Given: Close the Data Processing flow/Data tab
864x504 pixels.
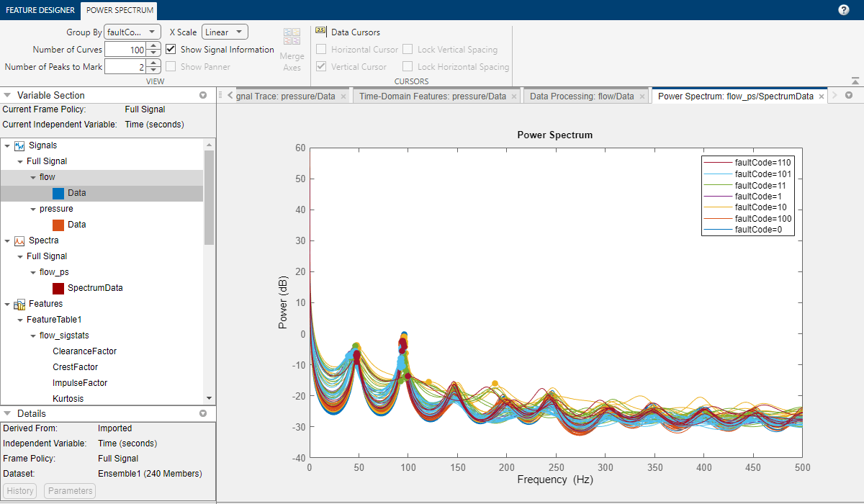Looking at the screenshot, I should click(x=642, y=96).
